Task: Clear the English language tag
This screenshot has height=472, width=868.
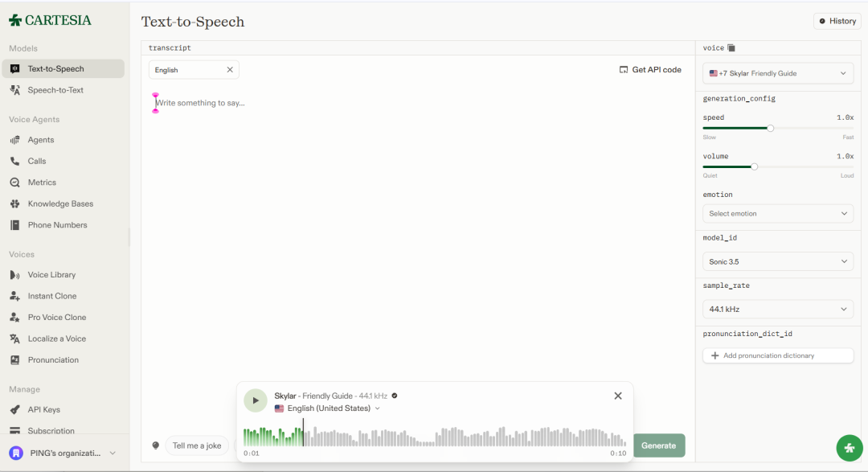Action: 230,70
